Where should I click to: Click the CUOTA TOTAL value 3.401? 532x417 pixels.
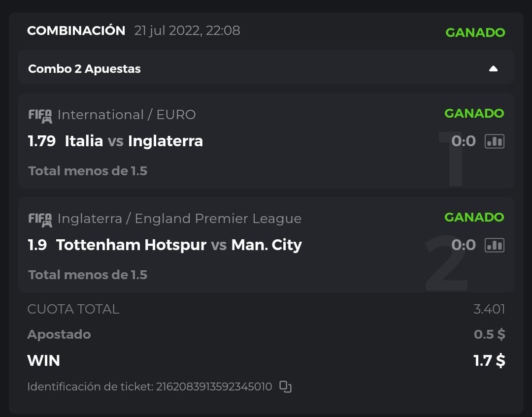pos(489,309)
